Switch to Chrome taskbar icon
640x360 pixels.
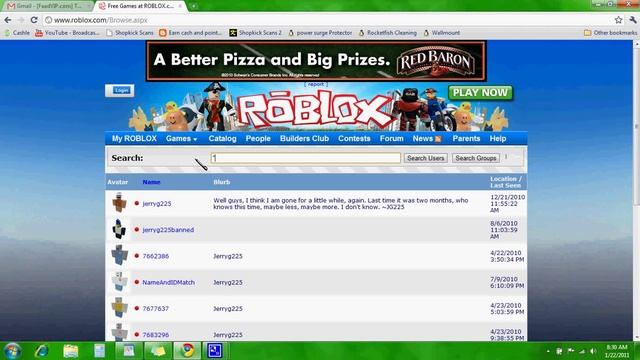pyautogui.click(x=188, y=351)
